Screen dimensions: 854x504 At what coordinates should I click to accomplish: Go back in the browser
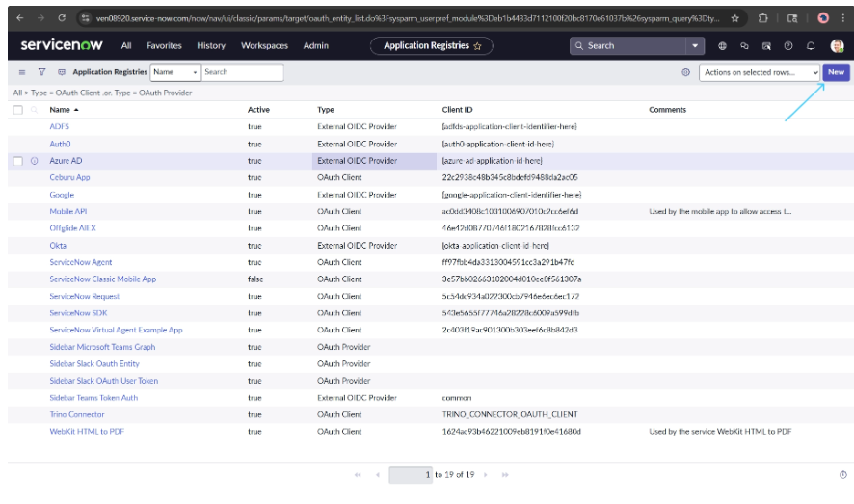click(20, 18)
